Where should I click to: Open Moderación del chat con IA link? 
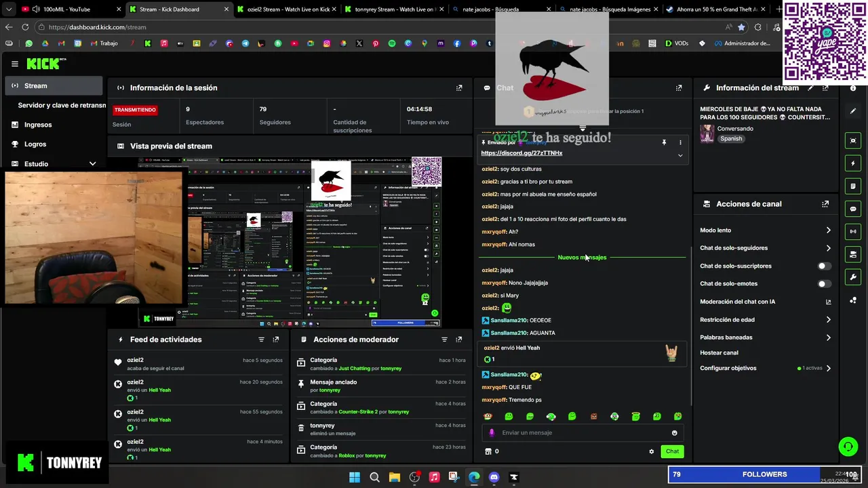(x=828, y=302)
